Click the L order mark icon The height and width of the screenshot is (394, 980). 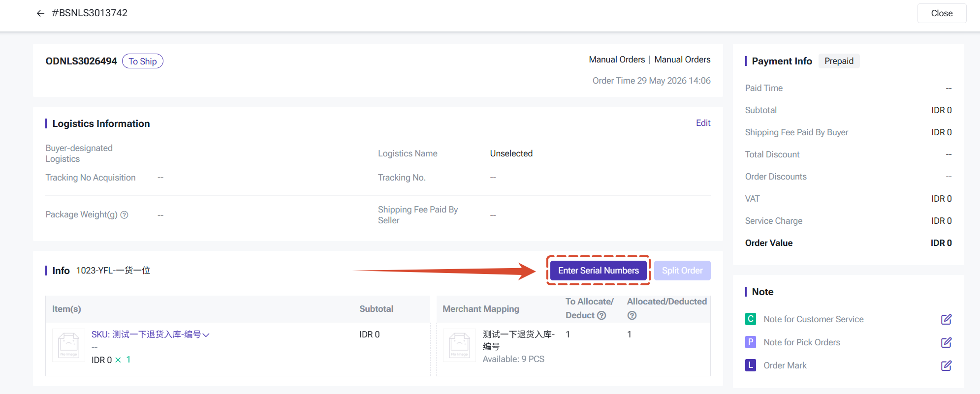point(751,365)
